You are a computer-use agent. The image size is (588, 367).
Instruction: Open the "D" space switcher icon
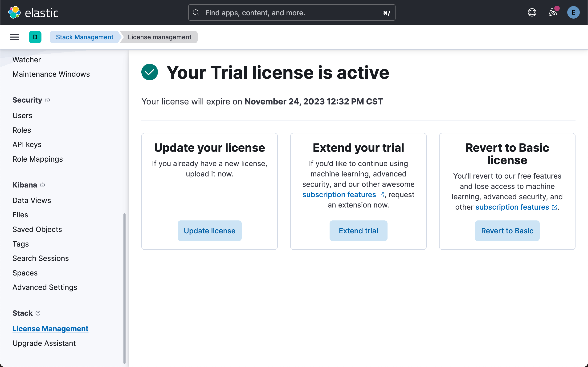pos(35,37)
